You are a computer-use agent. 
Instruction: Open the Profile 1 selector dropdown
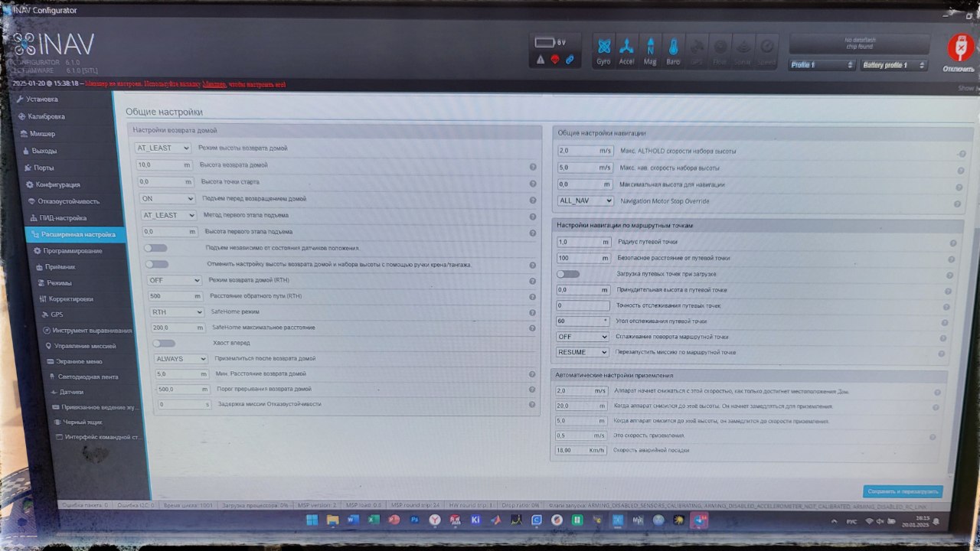pyautogui.click(x=822, y=66)
